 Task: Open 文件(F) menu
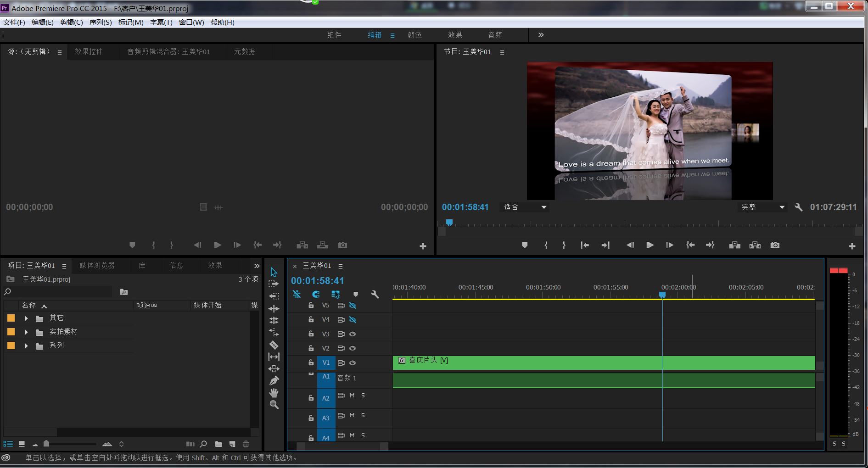[14, 22]
